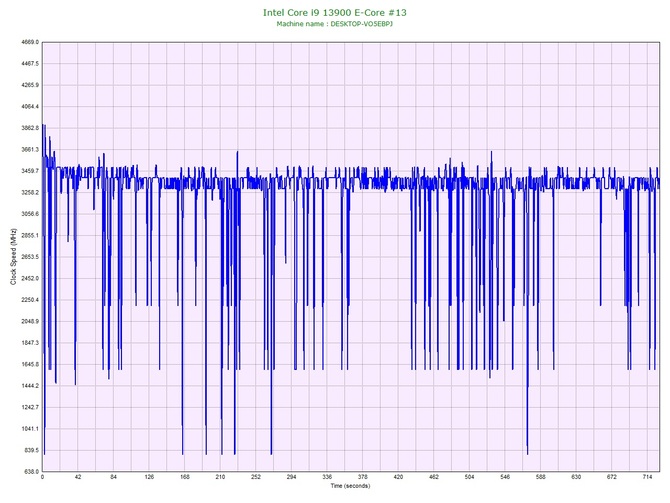Click the y-axis value 2855.1

tap(30, 235)
